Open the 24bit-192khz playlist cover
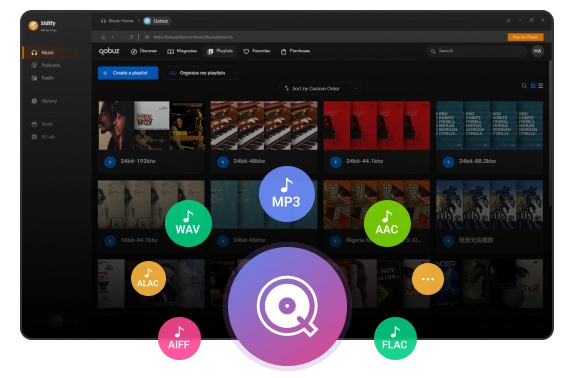This screenshot has width=575, height=378. click(x=151, y=125)
